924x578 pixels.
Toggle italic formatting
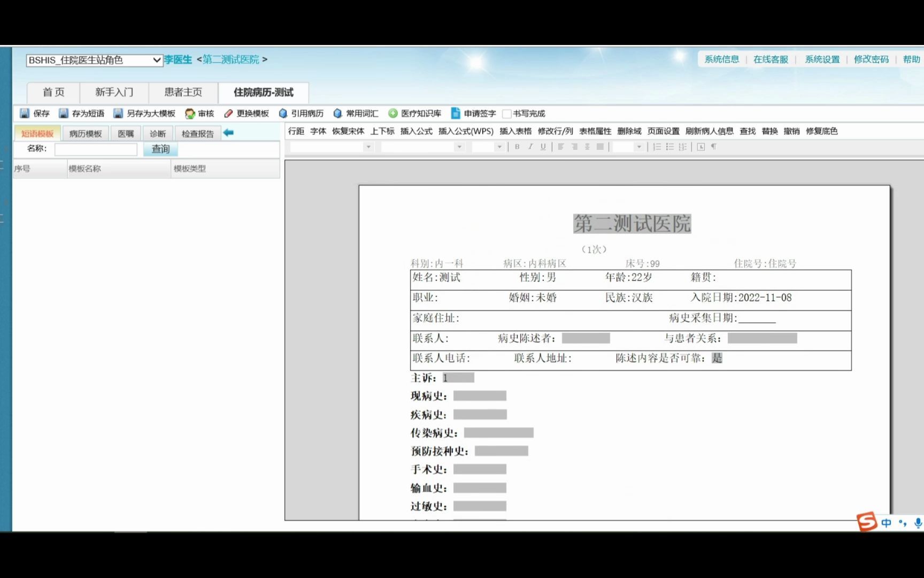(x=530, y=147)
